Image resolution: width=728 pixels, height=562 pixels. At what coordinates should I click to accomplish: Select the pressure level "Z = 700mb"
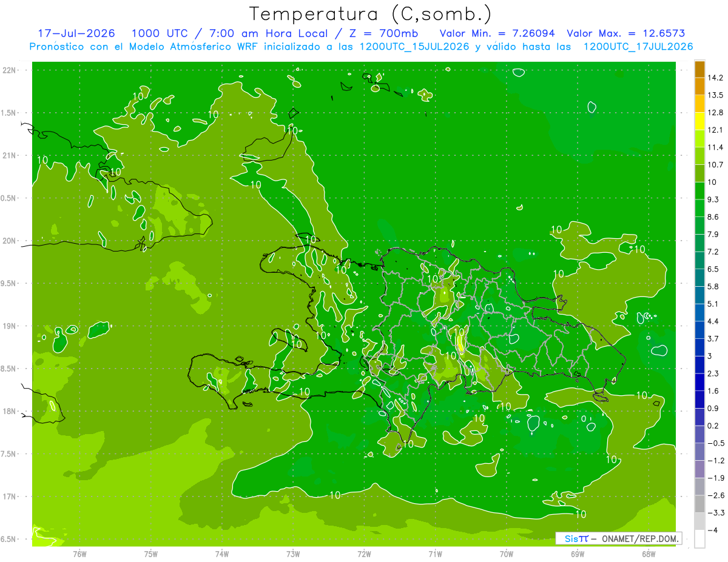pyautogui.click(x=382, y=33)
